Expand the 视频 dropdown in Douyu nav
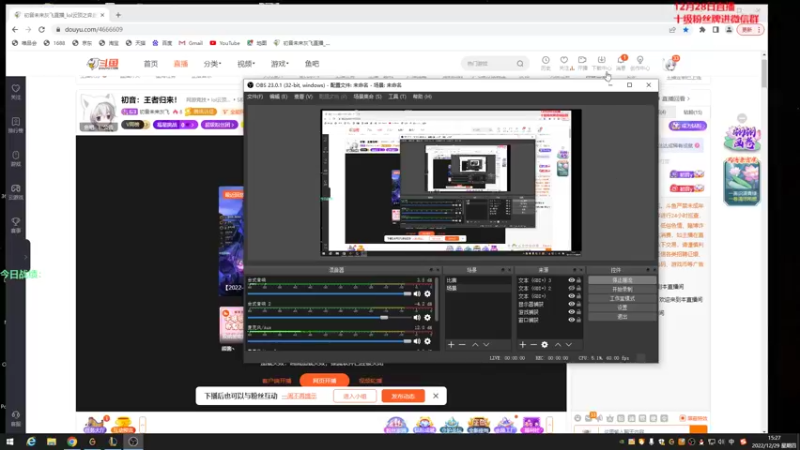 click(x=246, y=64)
